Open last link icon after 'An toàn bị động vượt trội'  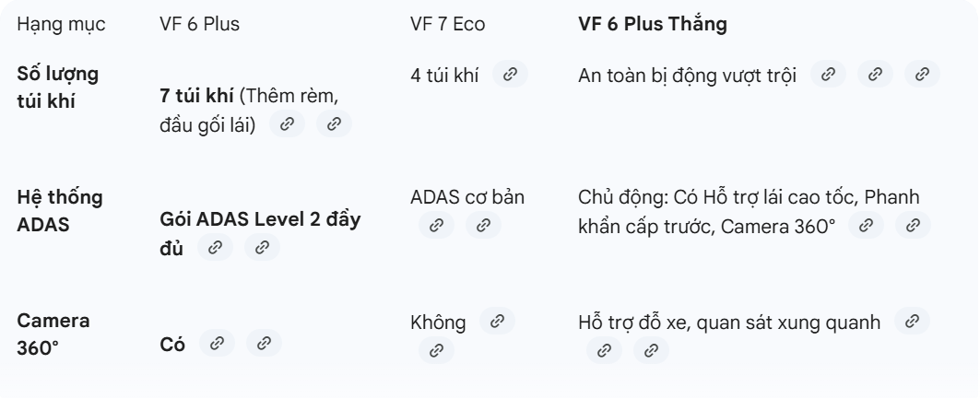tap(921, 75)
